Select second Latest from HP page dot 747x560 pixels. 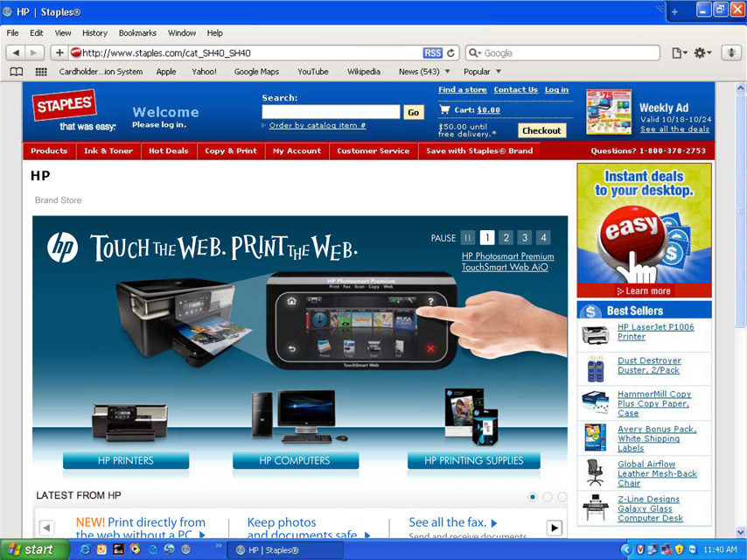pyautogui.click(x=548, y=497)
